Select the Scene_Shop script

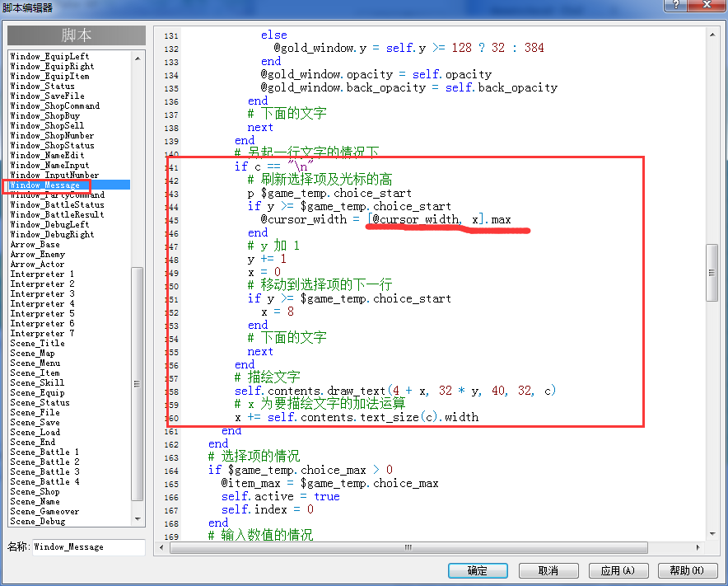coord(35,492)
